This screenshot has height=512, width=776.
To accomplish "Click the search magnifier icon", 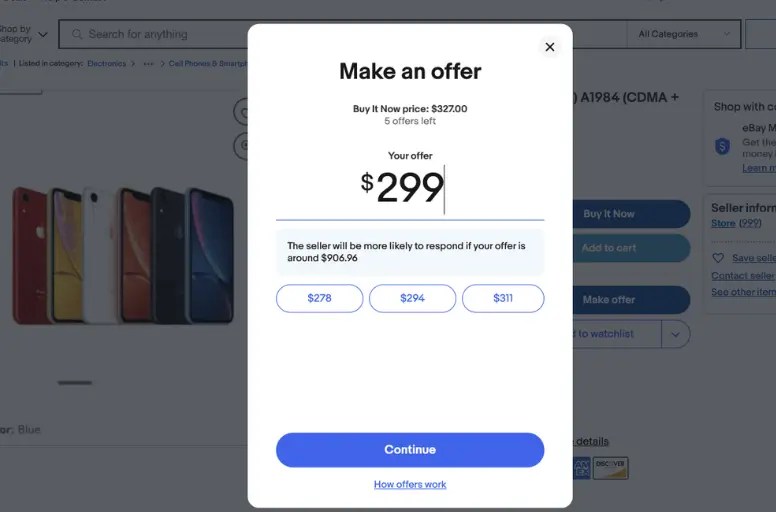I will click(x=77, y=34).
